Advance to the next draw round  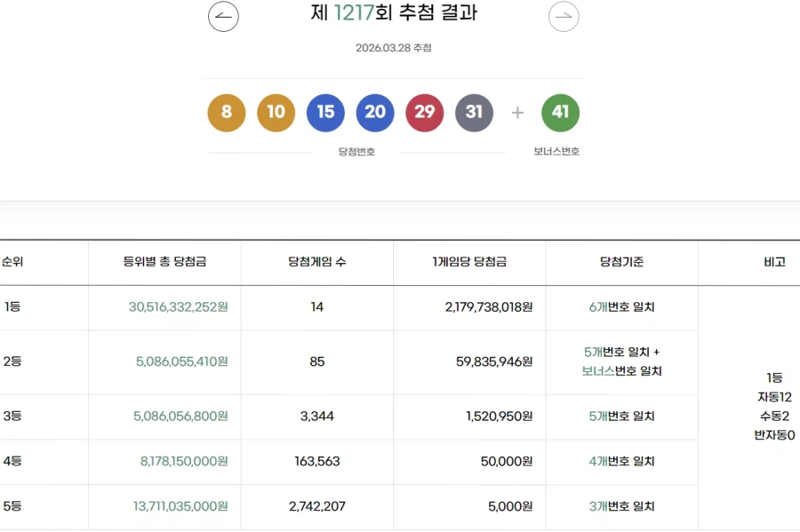564,16
